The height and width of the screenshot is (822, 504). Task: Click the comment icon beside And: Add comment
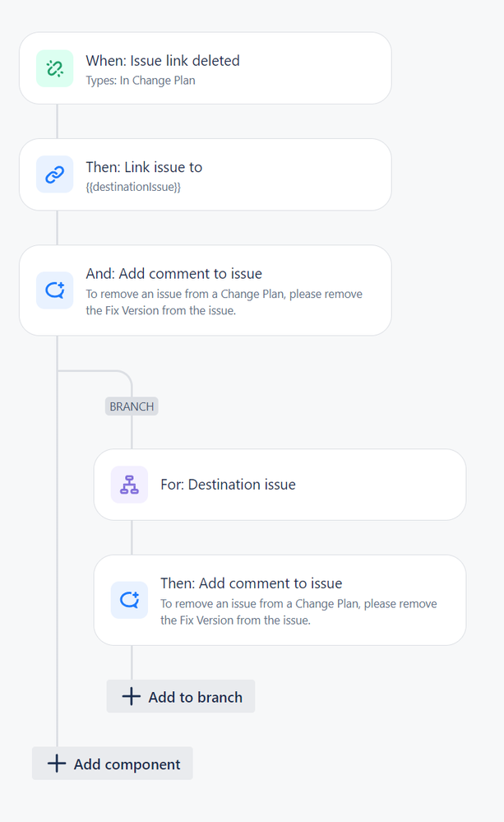[x=54, y=290]
